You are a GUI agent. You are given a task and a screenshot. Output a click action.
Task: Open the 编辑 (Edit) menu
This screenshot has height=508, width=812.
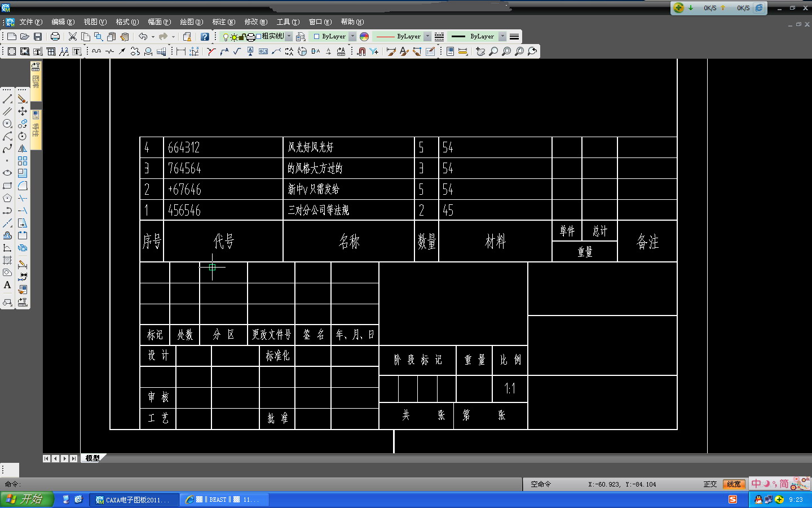click(x=63, y=22)
